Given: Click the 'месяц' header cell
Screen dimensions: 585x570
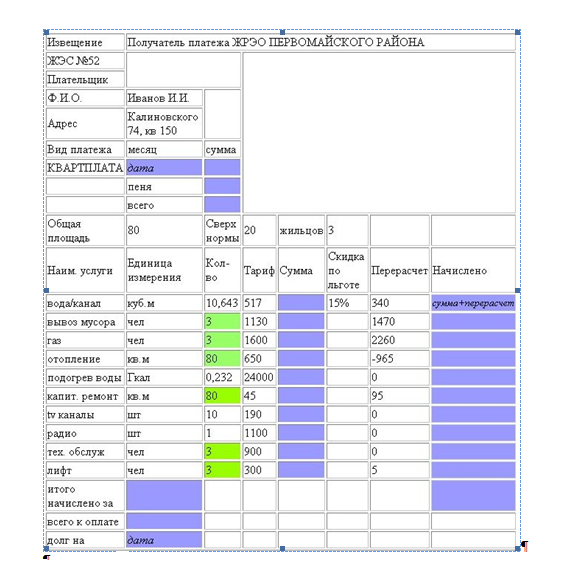Looking at the screenshot, I should point(164,149).
